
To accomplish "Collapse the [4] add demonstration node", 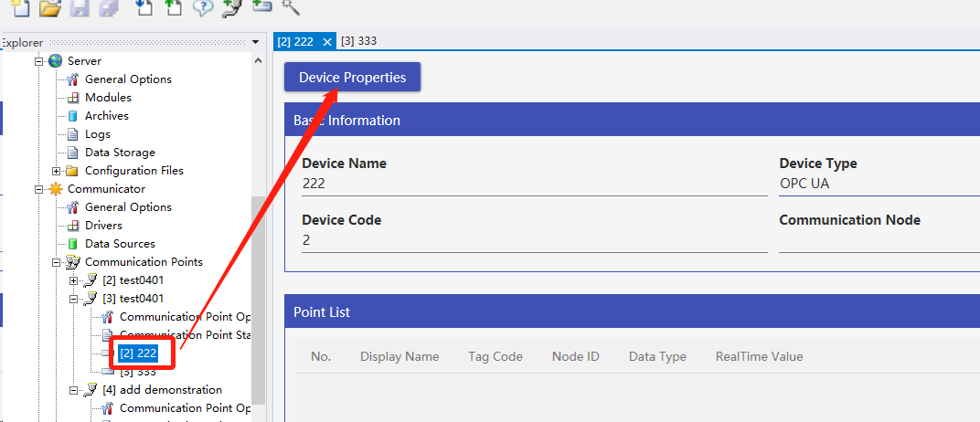I will coord(74,390).
